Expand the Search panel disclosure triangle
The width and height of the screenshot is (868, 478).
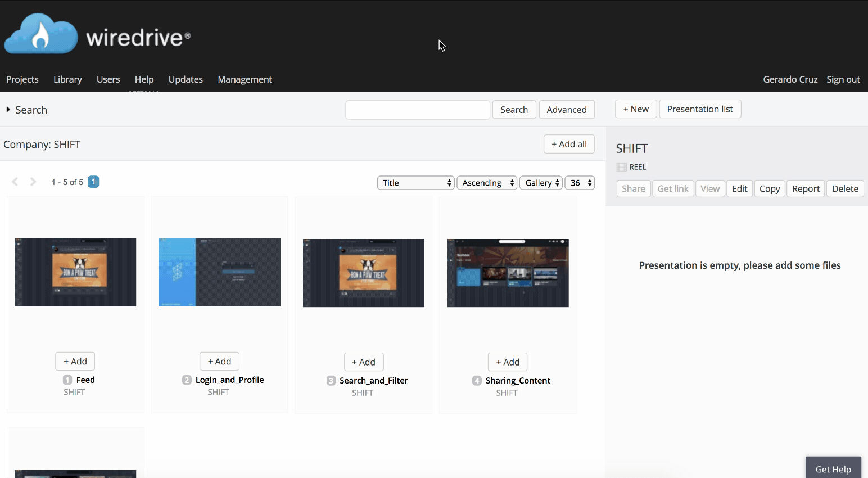9,110
